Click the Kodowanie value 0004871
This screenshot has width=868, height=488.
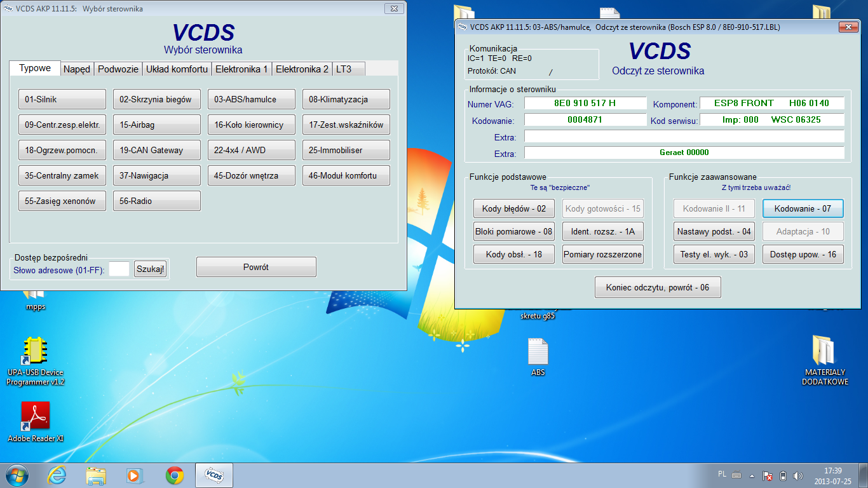coord(585,119)
